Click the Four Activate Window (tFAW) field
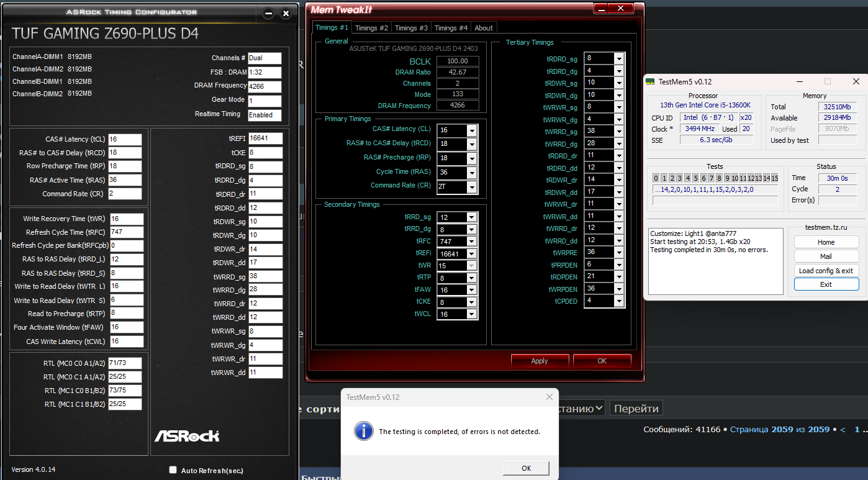Screen dimensions: 868x480 (x=126, y=327)
